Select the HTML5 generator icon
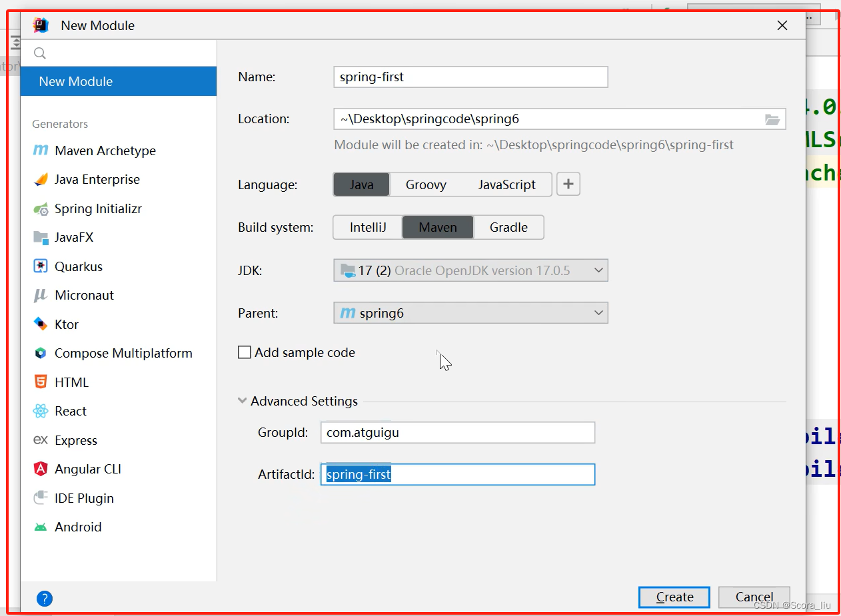841x616 pixels. click(41, 382)
